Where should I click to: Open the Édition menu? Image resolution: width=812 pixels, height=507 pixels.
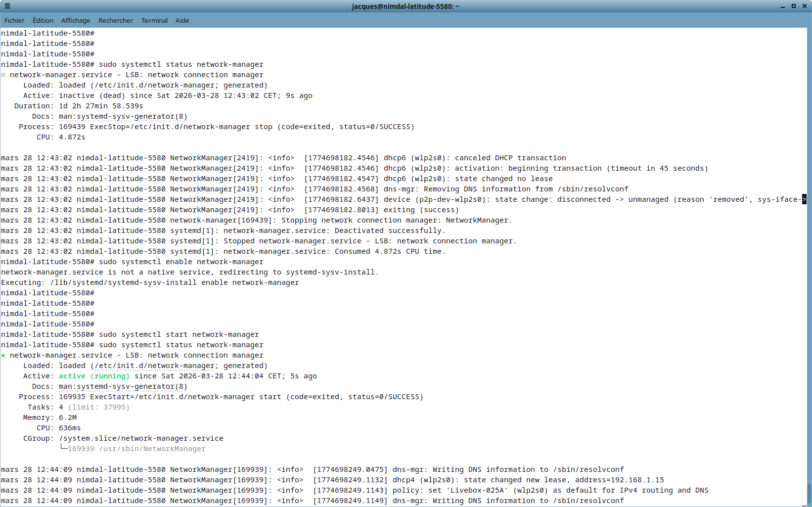point(43,20)
